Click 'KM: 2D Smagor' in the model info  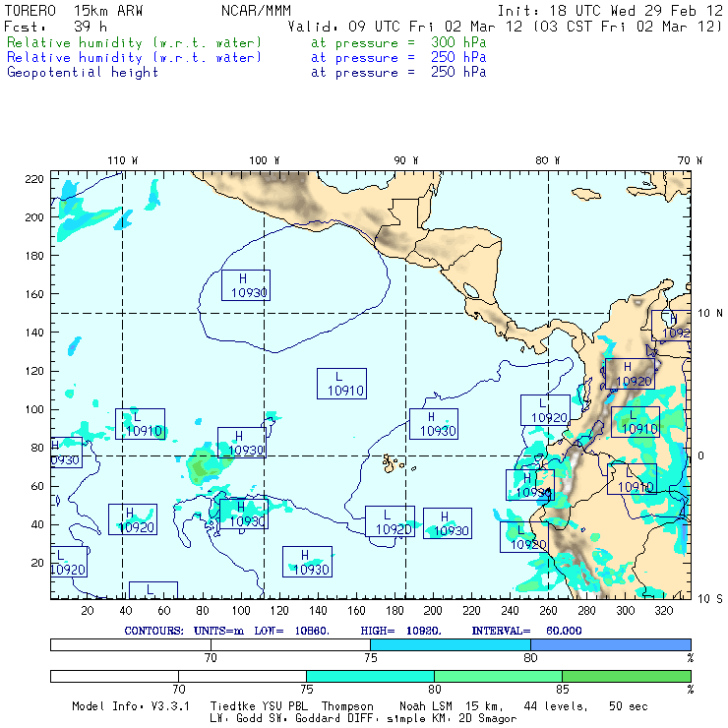(x=473, y=719)
